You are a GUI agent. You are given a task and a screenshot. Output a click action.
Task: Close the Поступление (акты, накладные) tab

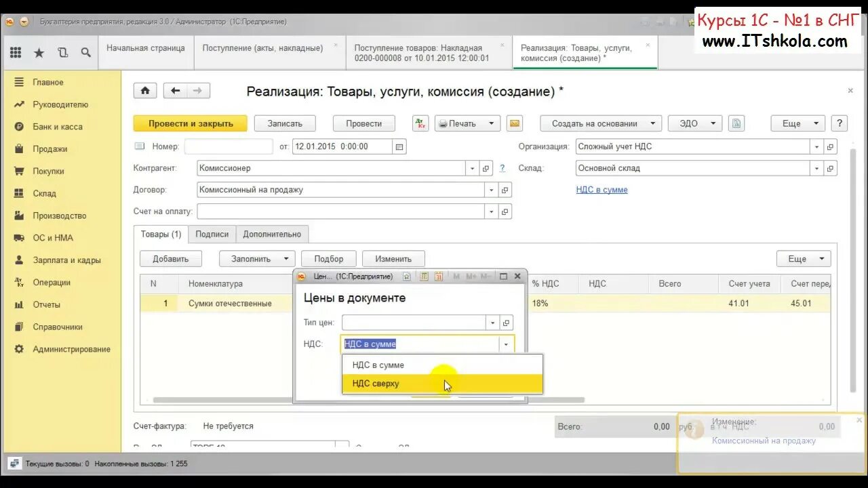(x=336, y=45)
